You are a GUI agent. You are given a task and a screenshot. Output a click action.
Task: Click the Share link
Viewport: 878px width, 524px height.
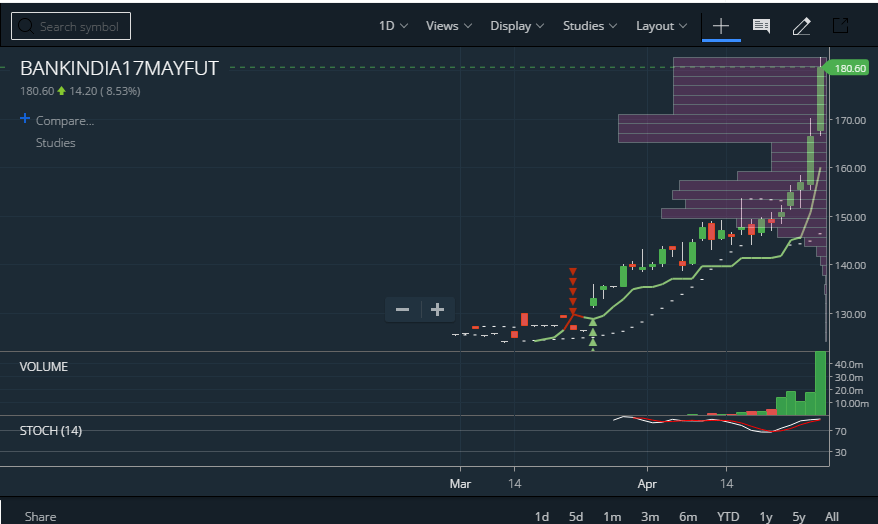40,516
